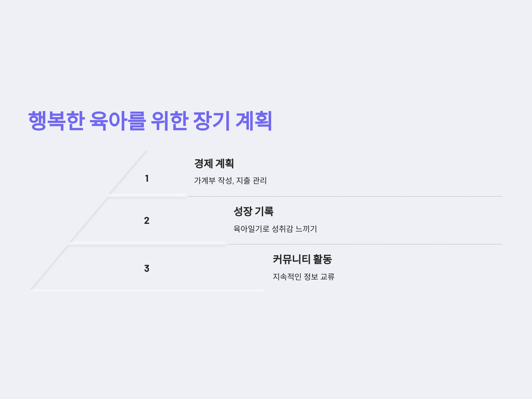Click the number 3 on pyramid bottom tier
The width and height of the screenshot is (532, 399).
tap(147, 268)
